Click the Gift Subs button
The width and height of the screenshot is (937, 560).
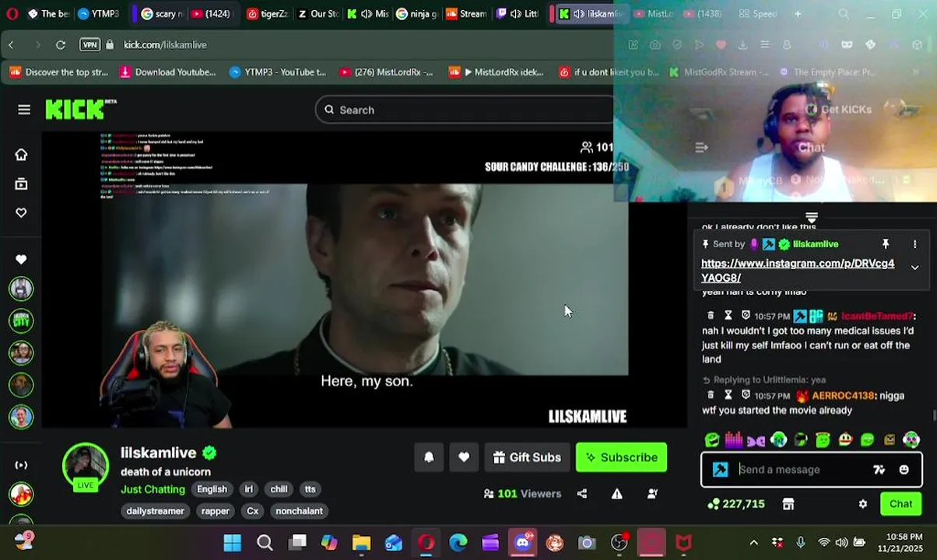(526, 457)
